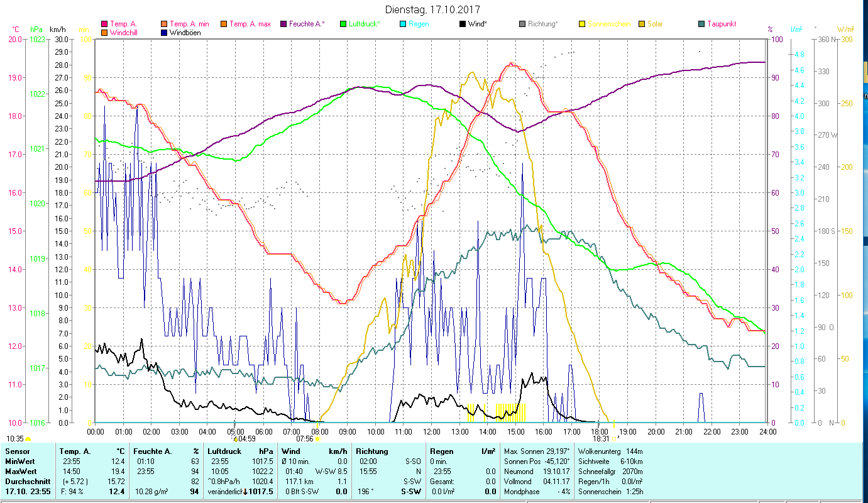
Task: Click the Luftdruck* green legend square
Action: [x=343, y=24]
